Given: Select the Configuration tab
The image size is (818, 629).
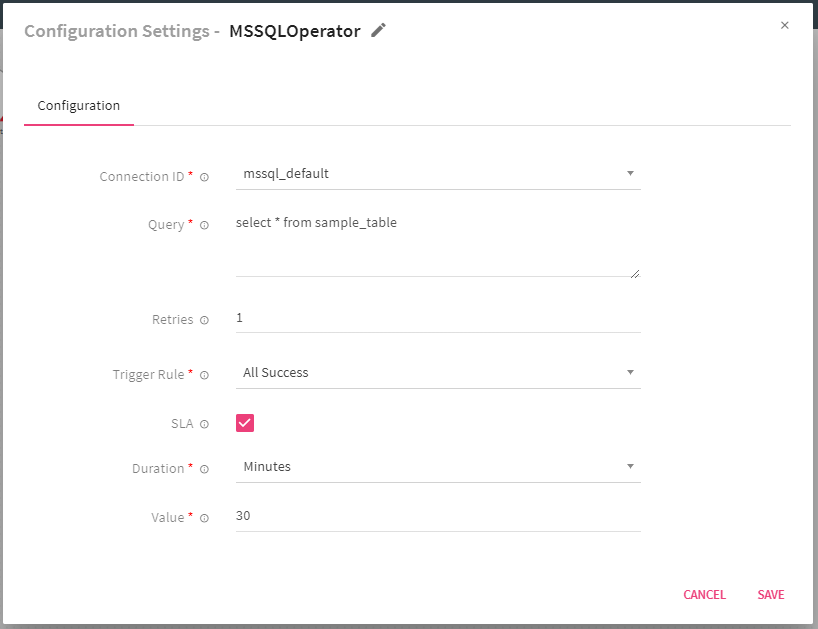Looking at the screenshot, I should (78, 105).
